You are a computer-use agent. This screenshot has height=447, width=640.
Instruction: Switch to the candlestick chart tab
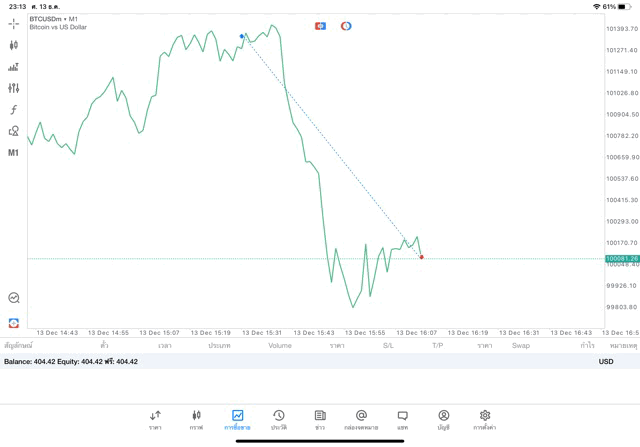point(196,419)
